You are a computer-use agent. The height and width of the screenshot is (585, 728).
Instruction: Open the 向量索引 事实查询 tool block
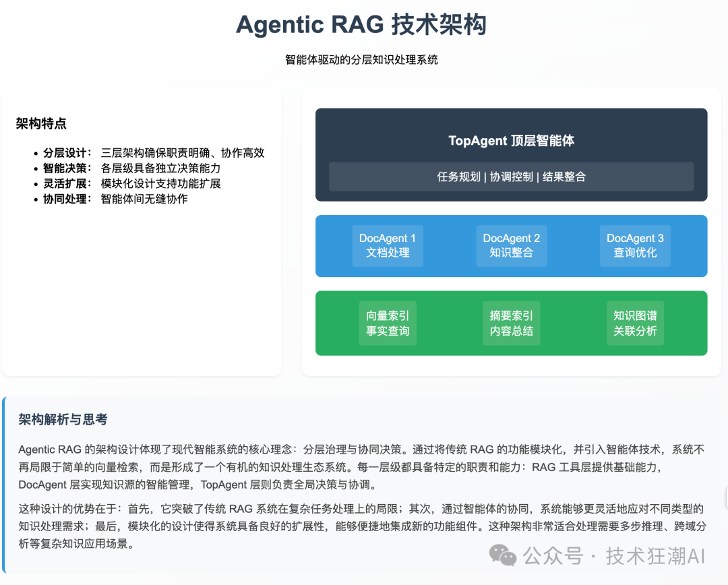click(388, 324)
